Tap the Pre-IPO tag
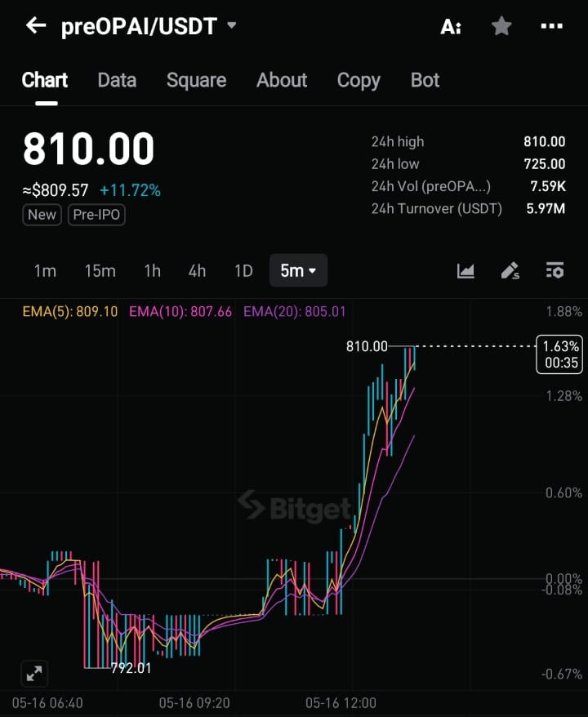The width and height of the screenshot is (588, 717). coord(96,215)
